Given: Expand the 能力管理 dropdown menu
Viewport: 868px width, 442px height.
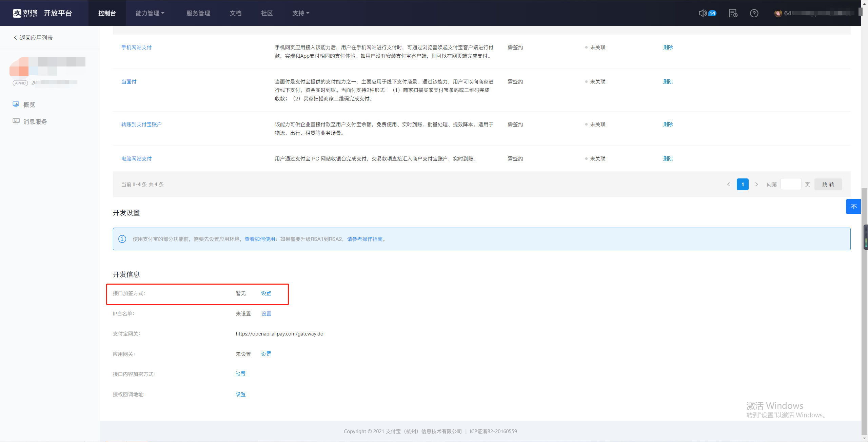Looking at the screenshot, I should [150, 13].
